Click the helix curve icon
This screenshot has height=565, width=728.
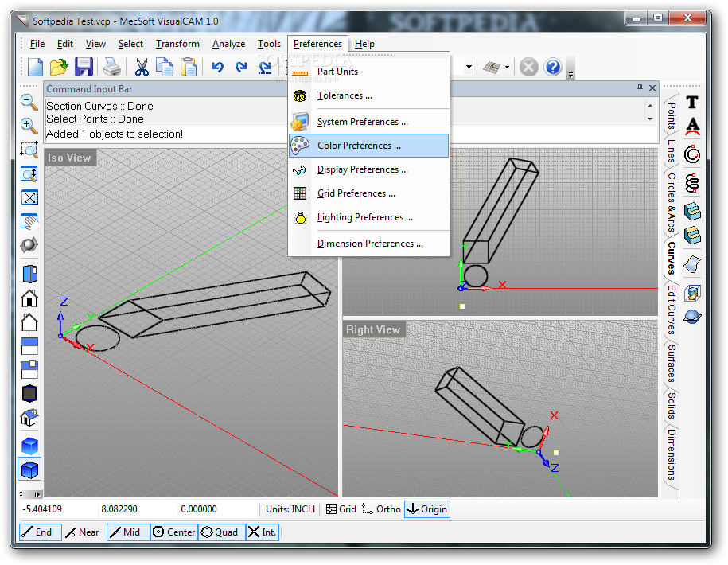pos(692,183)
